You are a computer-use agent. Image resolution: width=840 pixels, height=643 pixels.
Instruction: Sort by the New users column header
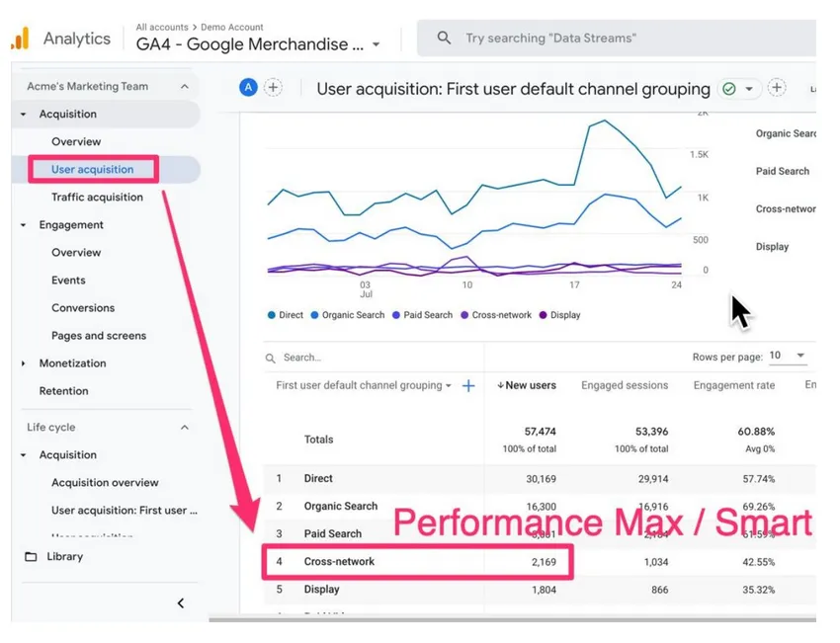click(527, 385)
